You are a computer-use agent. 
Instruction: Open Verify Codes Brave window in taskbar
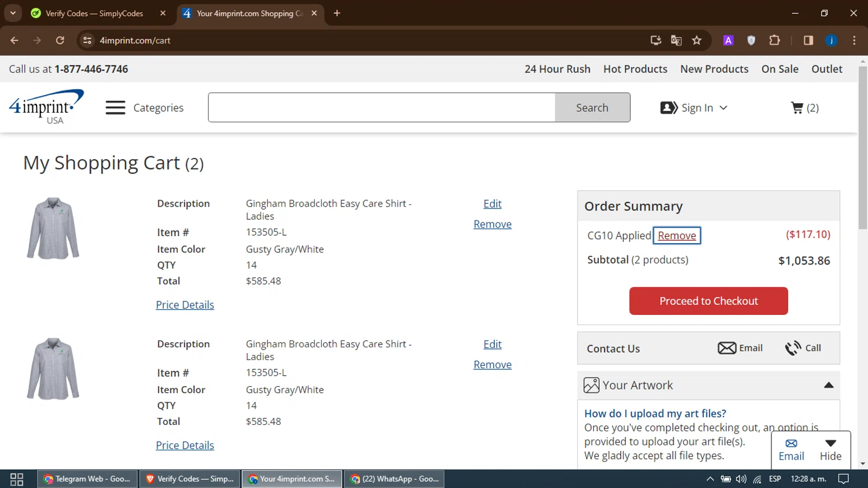coord(190,479)
